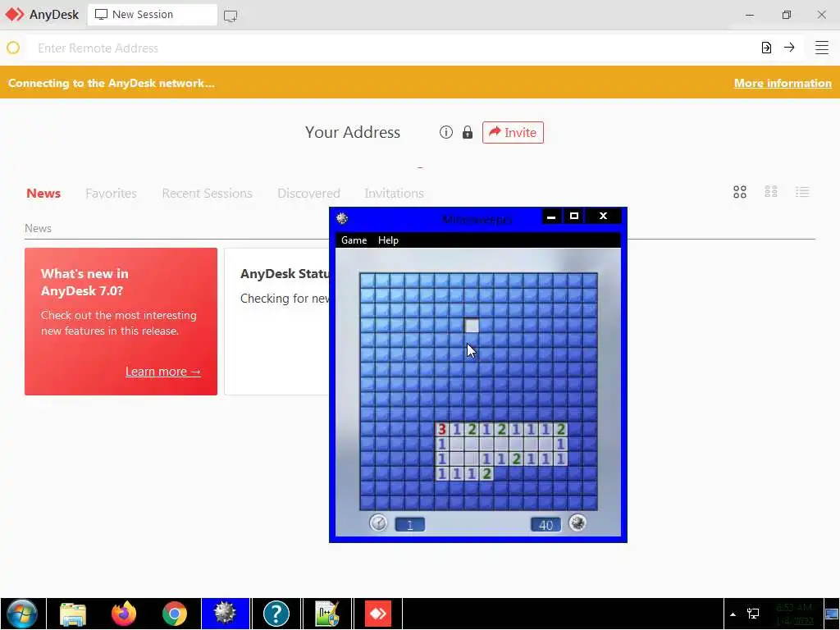This screenshot has width=840, height=630.
Task: Switch to the Recent Sessions tab
Action: [207, 193]
